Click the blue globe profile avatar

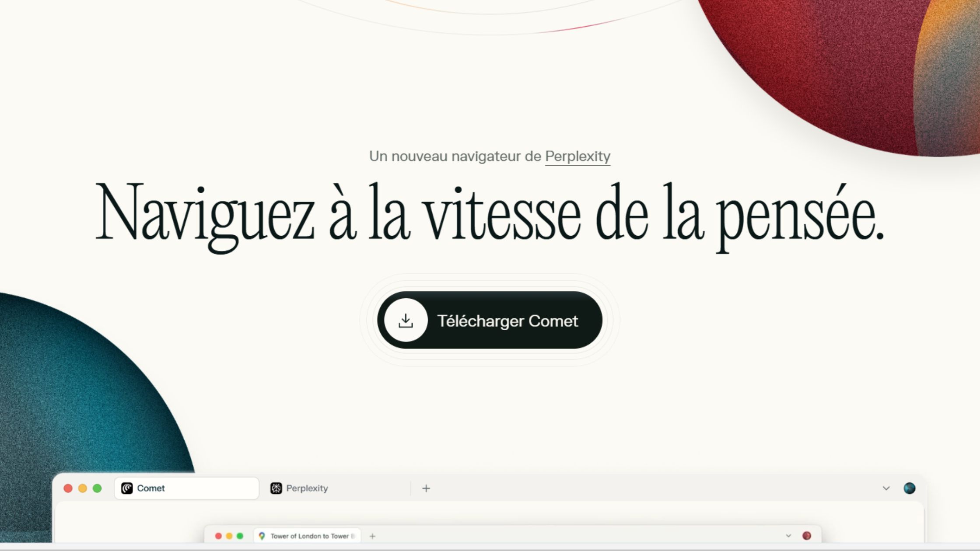[909, 488]
